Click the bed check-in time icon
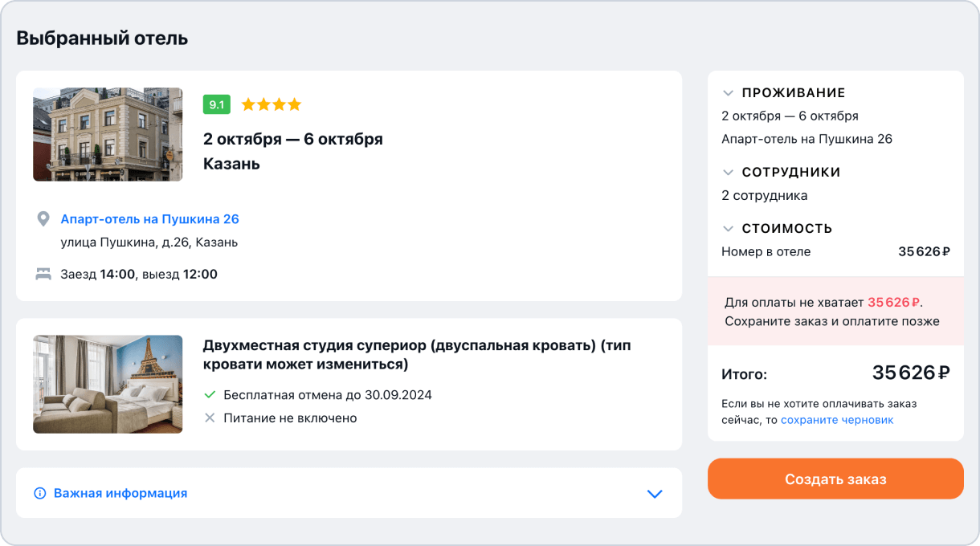The image size is (980, 546). click(43, 274)
